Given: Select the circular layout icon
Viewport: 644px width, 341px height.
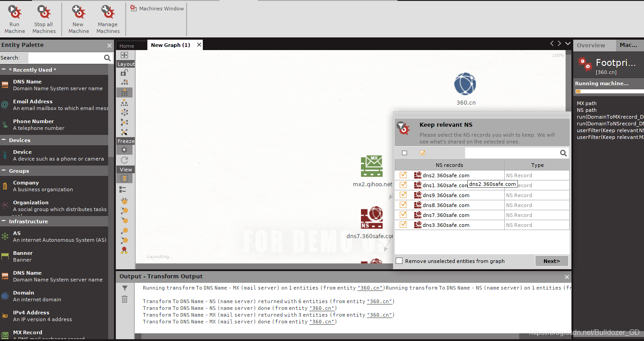Looking at the screenshot, I should coord(124,112).
